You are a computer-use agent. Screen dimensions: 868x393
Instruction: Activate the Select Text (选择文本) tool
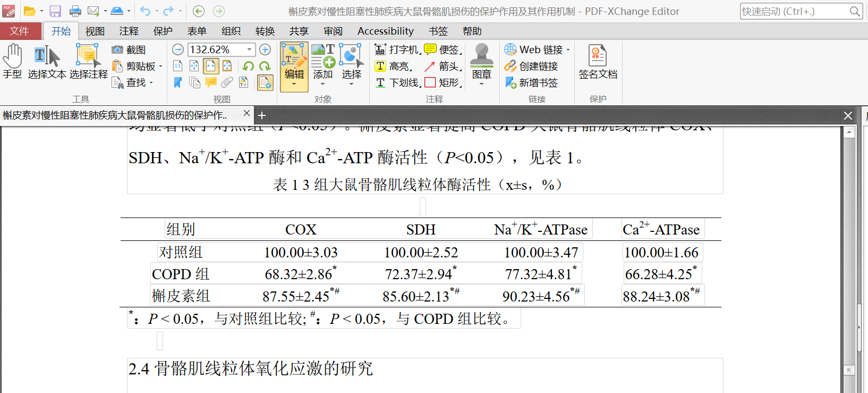(x=47, y=61)
